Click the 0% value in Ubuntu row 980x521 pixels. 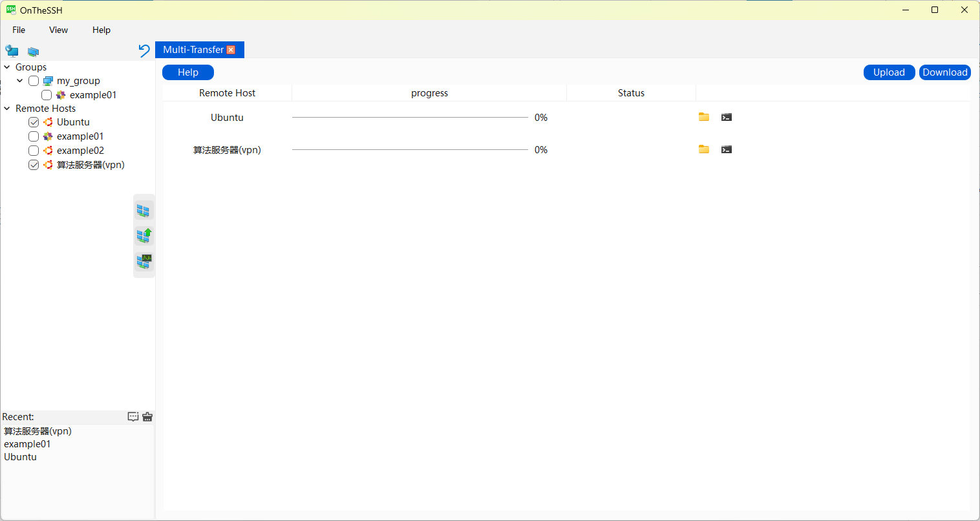click(541, 118)
